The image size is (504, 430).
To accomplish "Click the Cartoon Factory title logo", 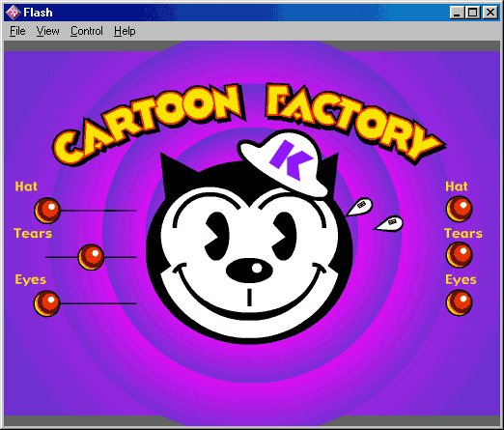I will [x=248, y=124].
